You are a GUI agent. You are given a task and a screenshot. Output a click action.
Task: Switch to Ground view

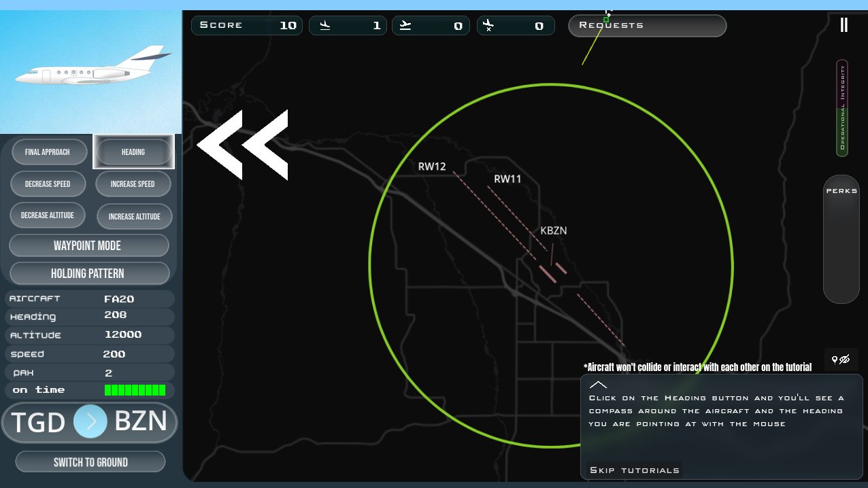[x=90, y=462]
